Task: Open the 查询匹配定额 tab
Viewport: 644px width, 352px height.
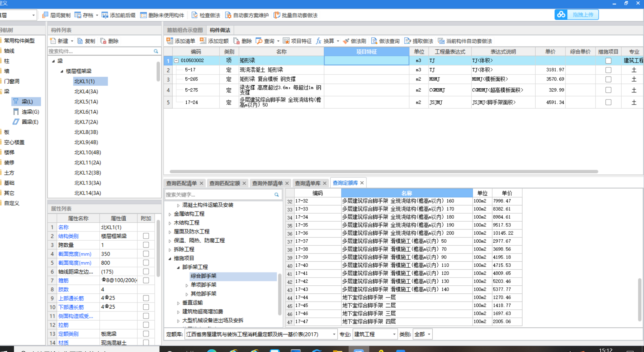Action: tap(224, 183)
